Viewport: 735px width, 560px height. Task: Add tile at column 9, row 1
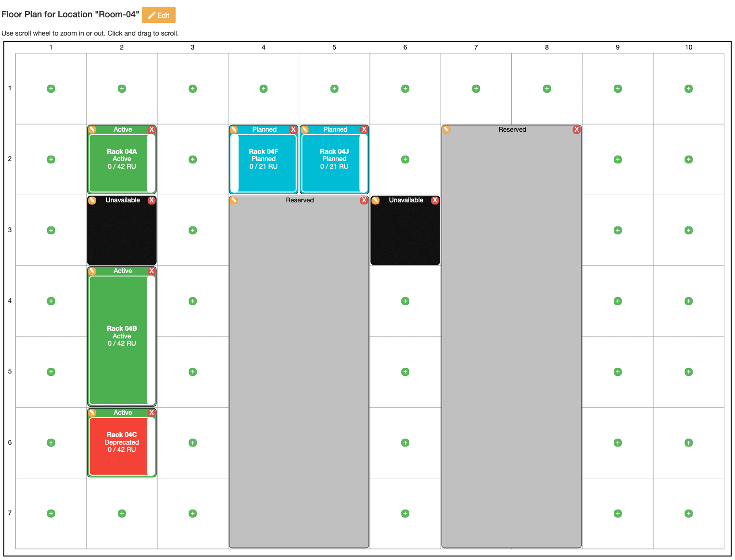click(x=618, y=88)
